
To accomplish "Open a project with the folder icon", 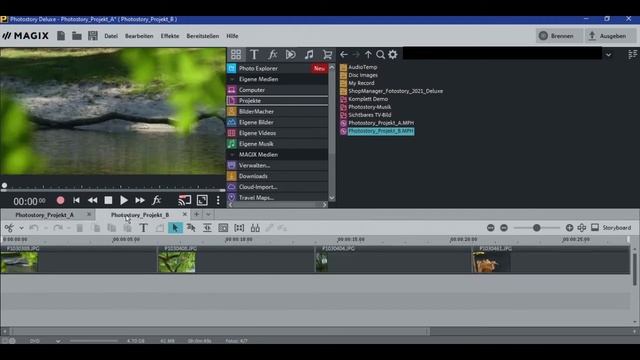I will (x=77, y=36).
